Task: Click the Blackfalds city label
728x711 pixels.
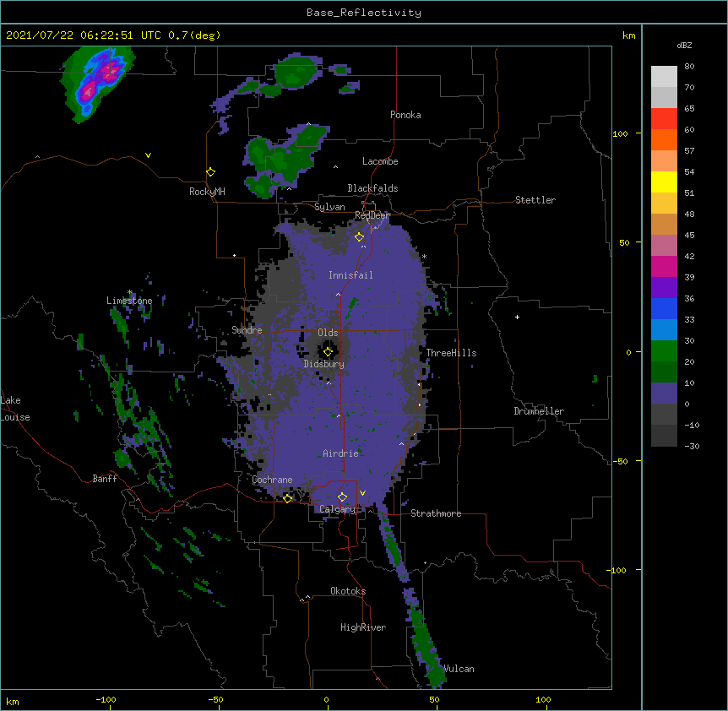Action: point(372,188)
